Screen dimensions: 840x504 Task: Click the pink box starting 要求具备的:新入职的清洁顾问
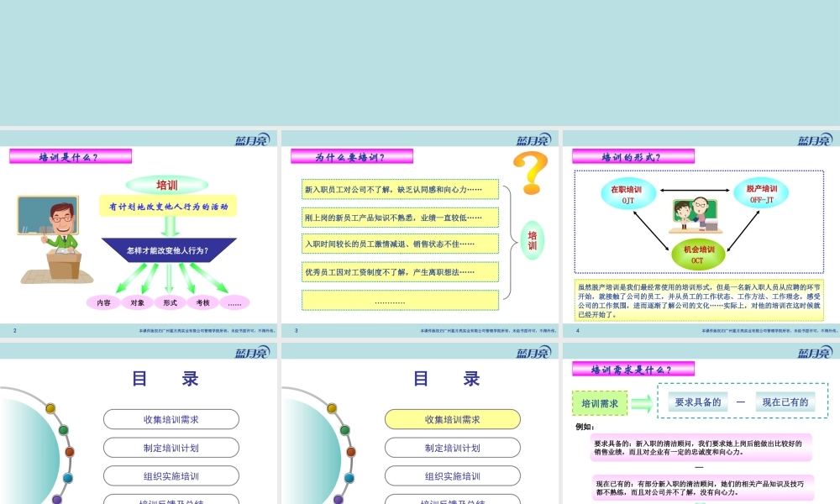coord(701,448)
